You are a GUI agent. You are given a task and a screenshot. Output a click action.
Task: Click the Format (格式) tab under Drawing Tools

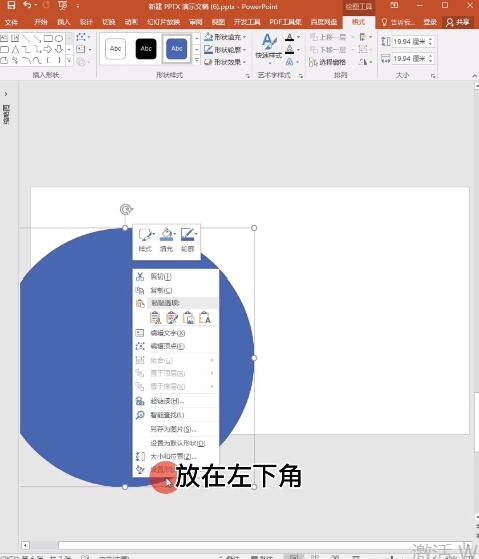coord(359,22)
